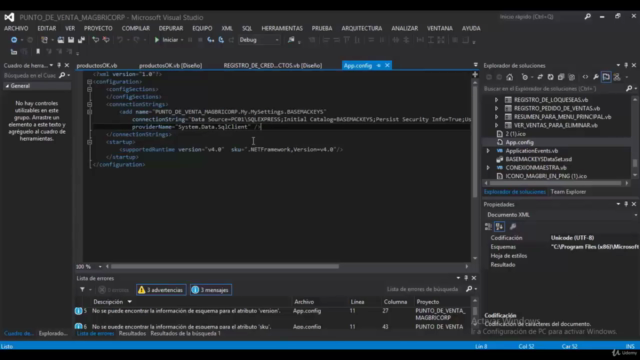This screenshot has width=640, height=360.
Task: Click the View Code icon in Solution Explorer
Action: point(585,77)
